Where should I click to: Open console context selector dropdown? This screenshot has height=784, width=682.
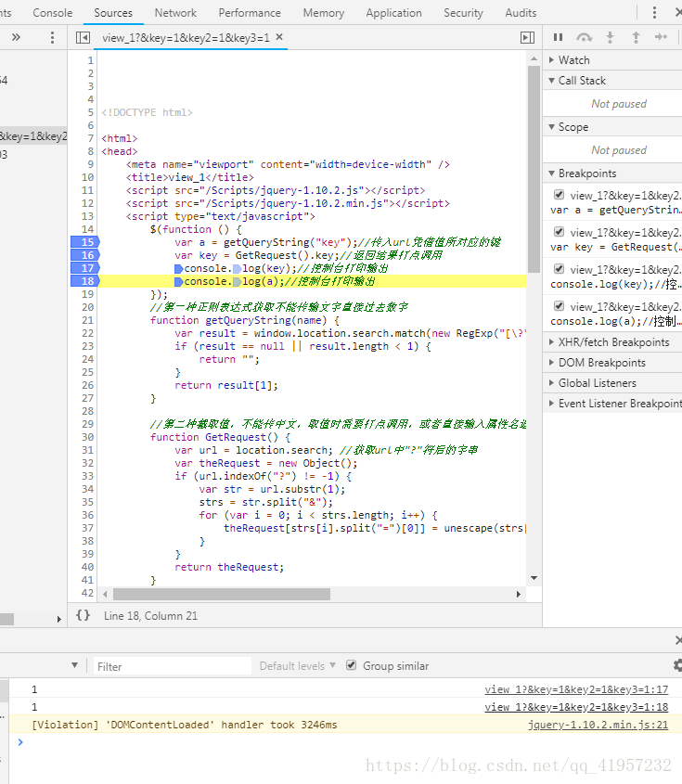pos(74,665)
